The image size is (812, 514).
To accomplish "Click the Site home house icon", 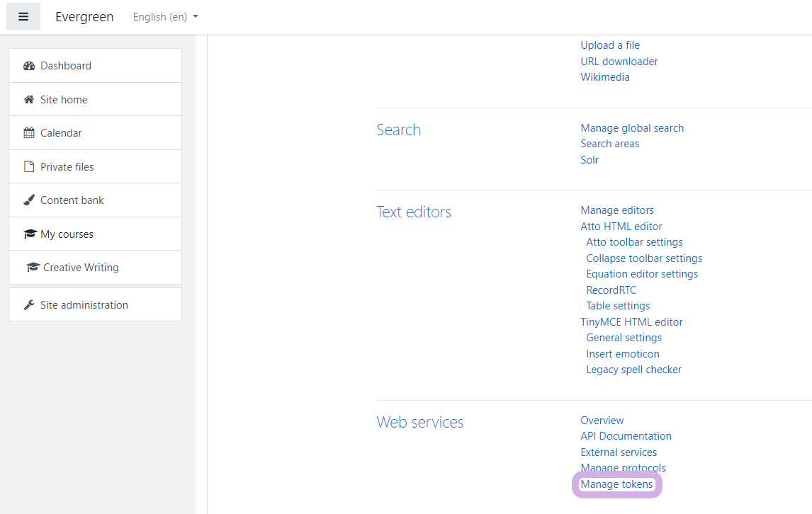I will tap(29, 100).
